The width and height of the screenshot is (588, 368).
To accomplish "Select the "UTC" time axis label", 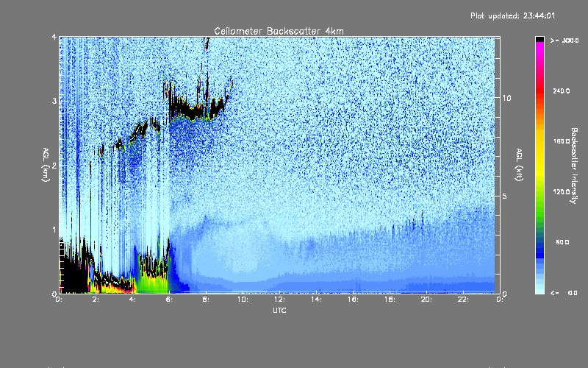I will point(279,310).
